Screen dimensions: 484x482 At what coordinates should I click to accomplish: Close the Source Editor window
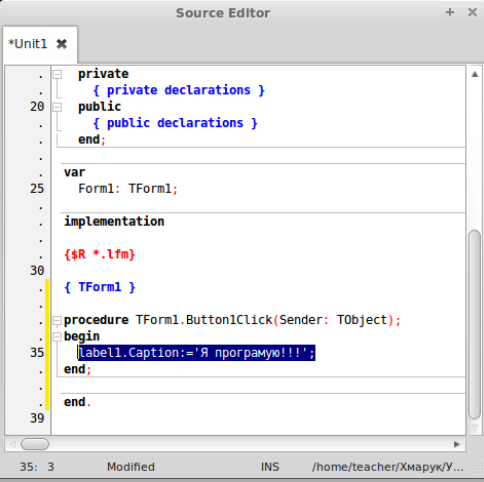tap(472, 12)
